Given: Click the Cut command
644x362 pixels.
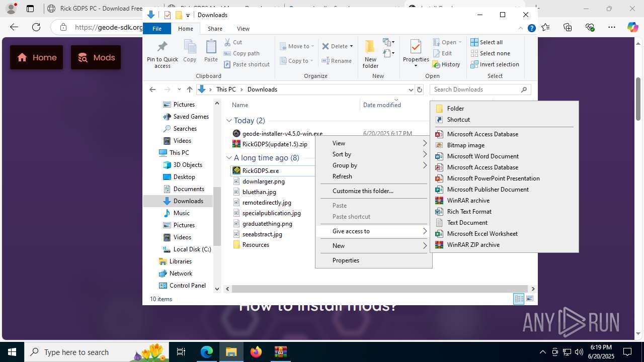Looking at the screenshot, I should (x=233, y=42).
